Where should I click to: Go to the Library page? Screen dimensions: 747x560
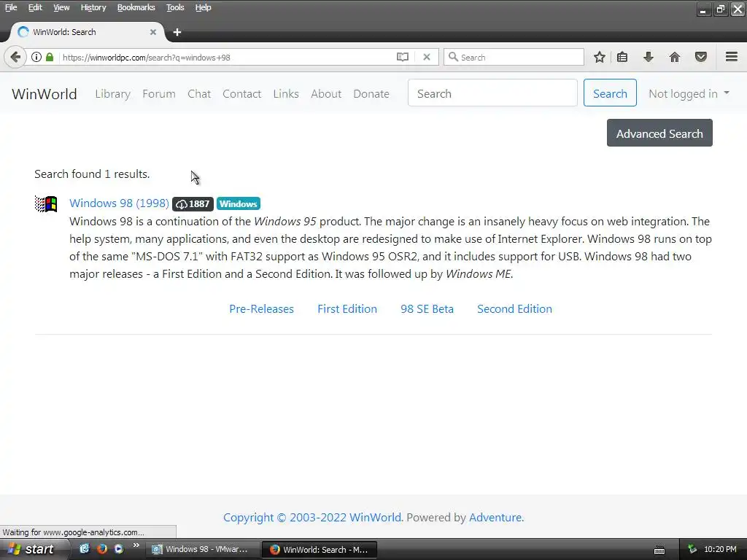point(113,94)
